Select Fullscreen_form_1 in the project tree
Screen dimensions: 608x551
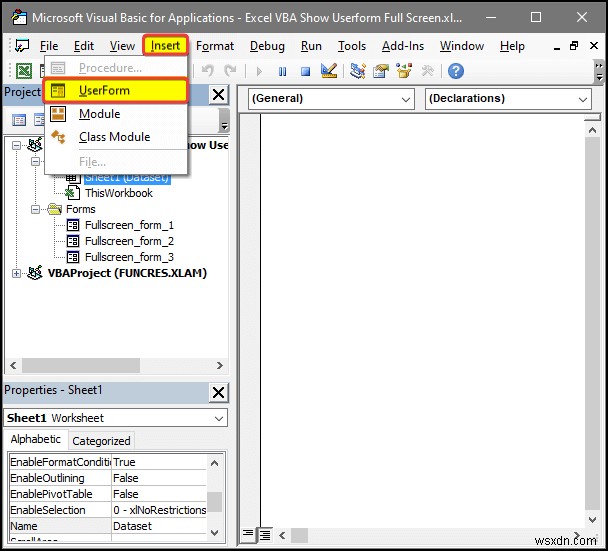click(x=129, y=225)
